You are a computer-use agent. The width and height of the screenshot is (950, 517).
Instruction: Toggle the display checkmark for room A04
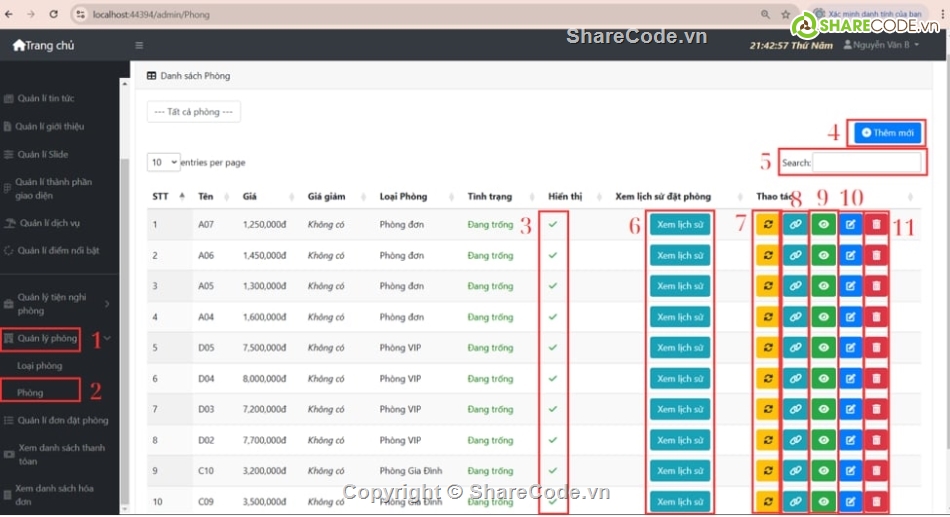(x=553, y=317)
